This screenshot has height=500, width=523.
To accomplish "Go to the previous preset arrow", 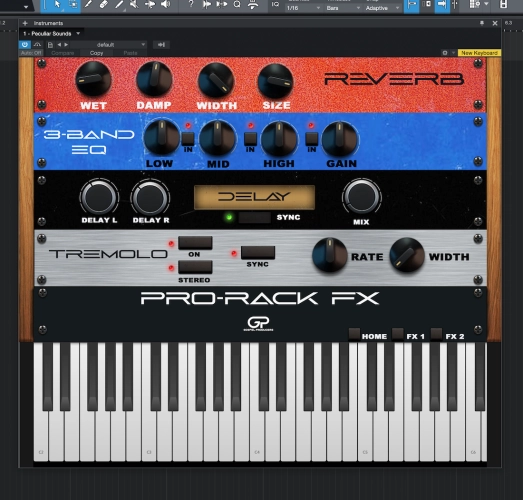I will pyautogui.click(x=59, y=45).
